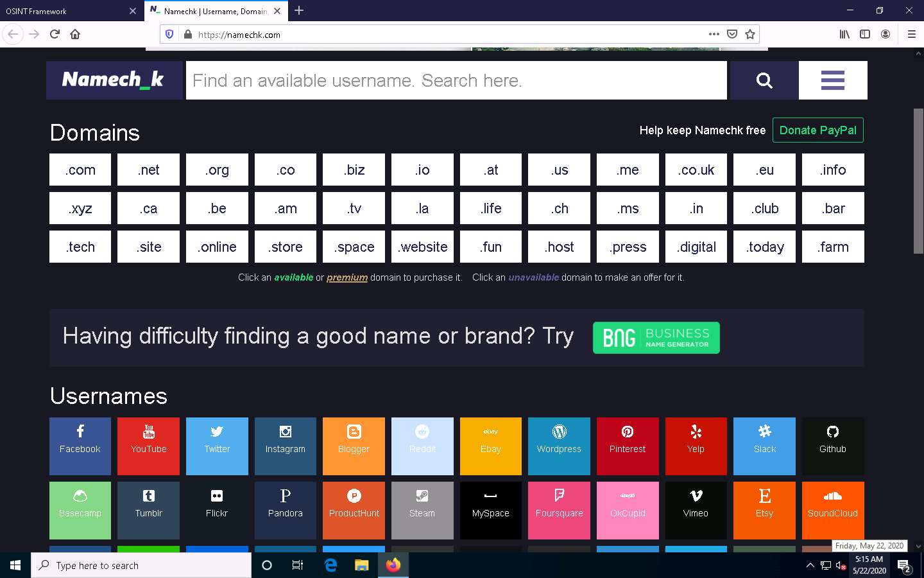The height and width of the screenshot is (578, 924).
Task: Check username on Steam tile
Action: point(422,511)
